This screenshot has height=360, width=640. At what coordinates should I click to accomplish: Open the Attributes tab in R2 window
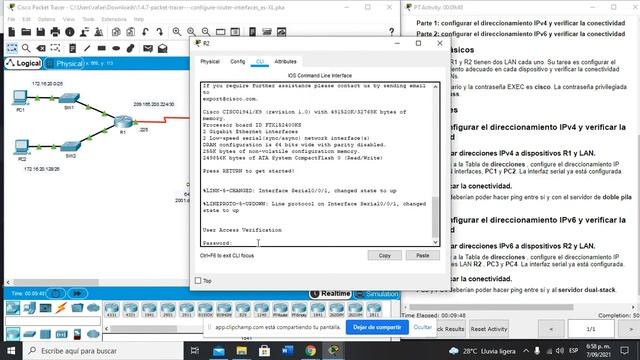[285, 62]
